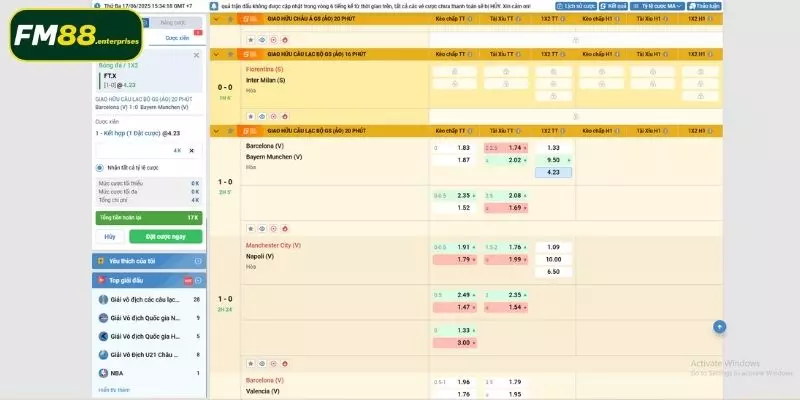Click info icon beside Kèo chấp TT, Châu Á header

470,19
